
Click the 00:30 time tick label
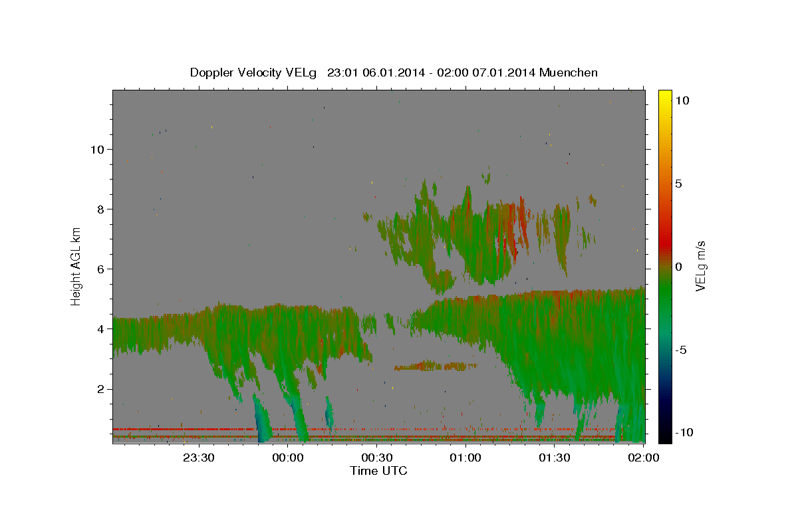coord(377,458)
